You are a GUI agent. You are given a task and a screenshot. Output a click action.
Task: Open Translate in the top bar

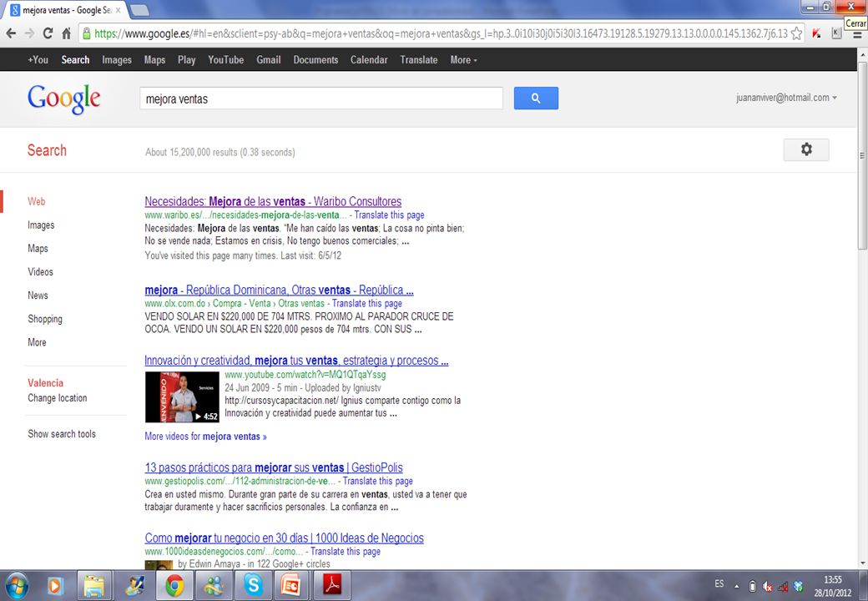(418, 60)
